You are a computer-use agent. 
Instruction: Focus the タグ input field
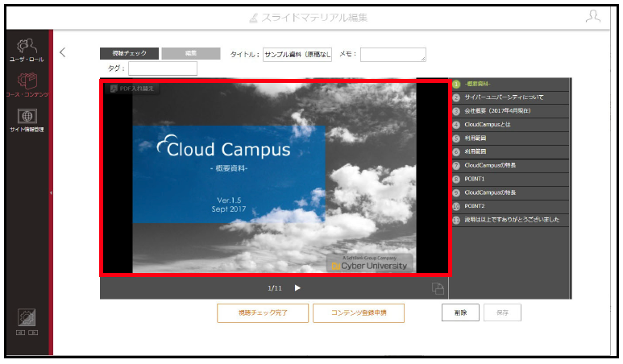(163, 68)
